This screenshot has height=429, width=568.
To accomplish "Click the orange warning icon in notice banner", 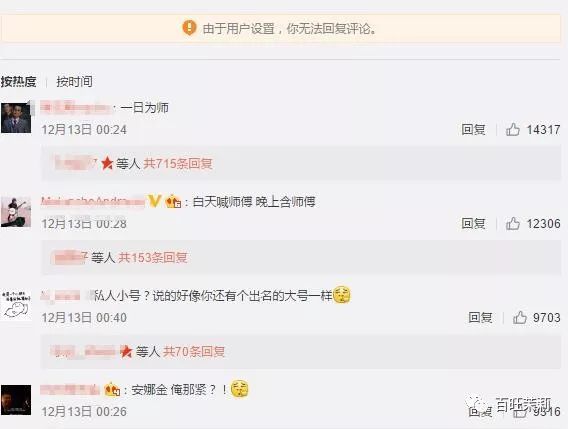I will [189, 28].
